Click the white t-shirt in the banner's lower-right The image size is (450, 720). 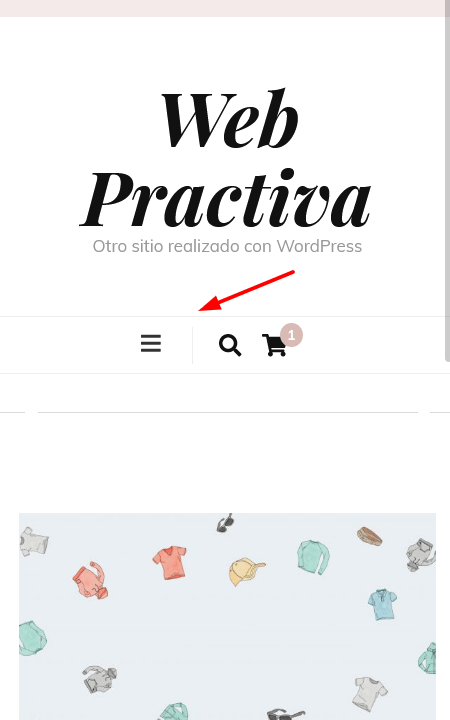tap(370, 693)
